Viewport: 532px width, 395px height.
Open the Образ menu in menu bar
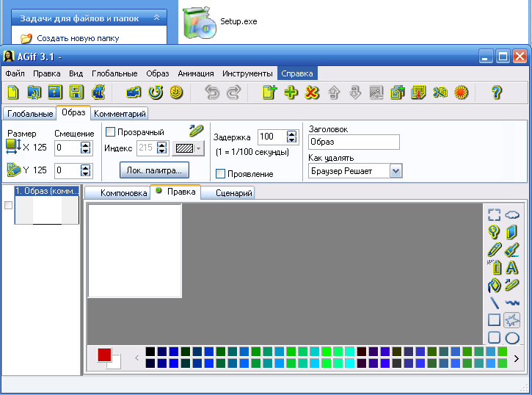click(158, 73)
